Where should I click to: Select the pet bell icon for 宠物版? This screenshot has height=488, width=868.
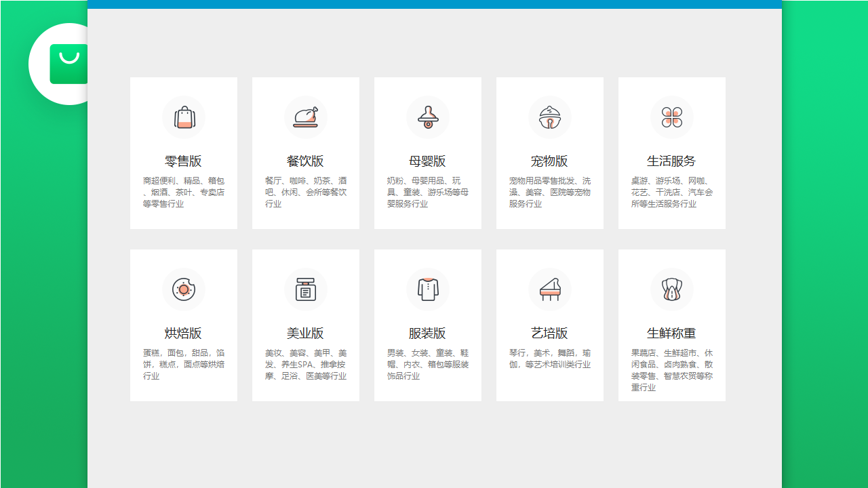[x=549, y=117]
